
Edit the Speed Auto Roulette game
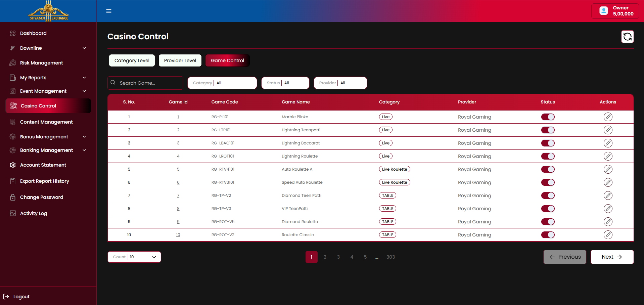pos(608,182)
